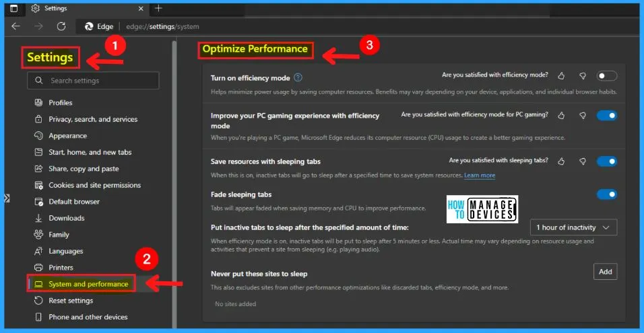Click the forward navigation arrow
Viewport: 644px width, 333px height.
point(38,27)
